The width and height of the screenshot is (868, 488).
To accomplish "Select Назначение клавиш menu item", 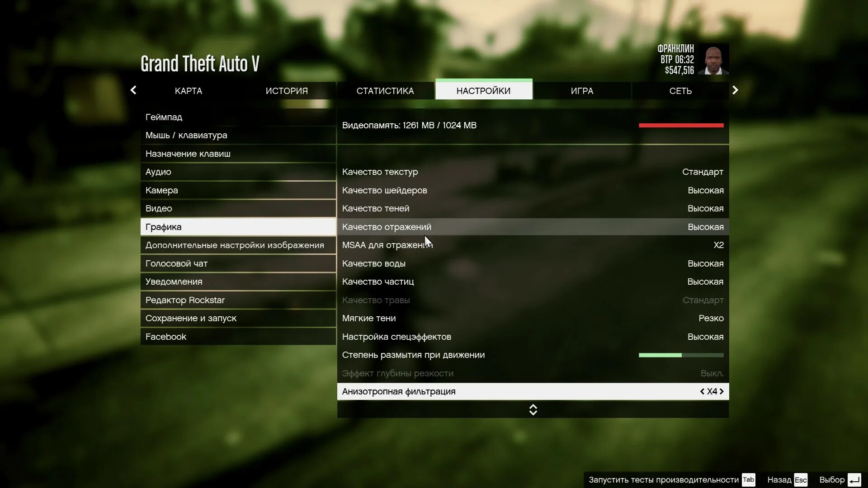I will 188,153.
